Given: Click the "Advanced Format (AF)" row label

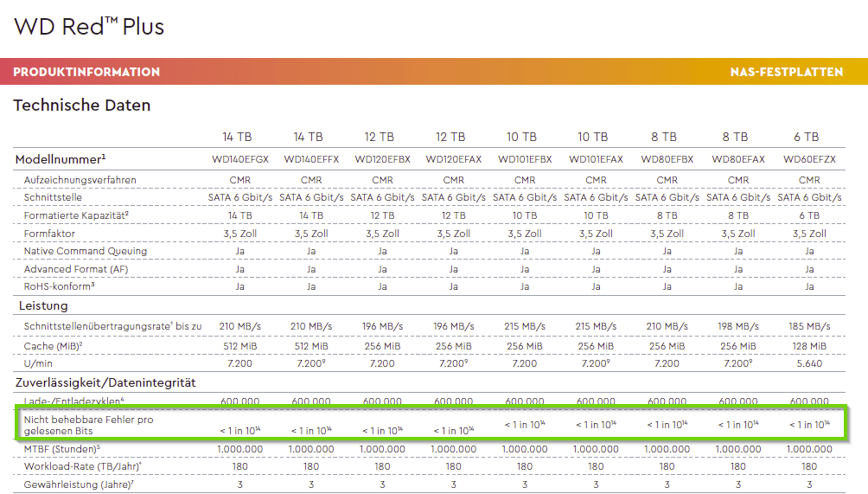Looking at the screenshot, I should (76, 269).
